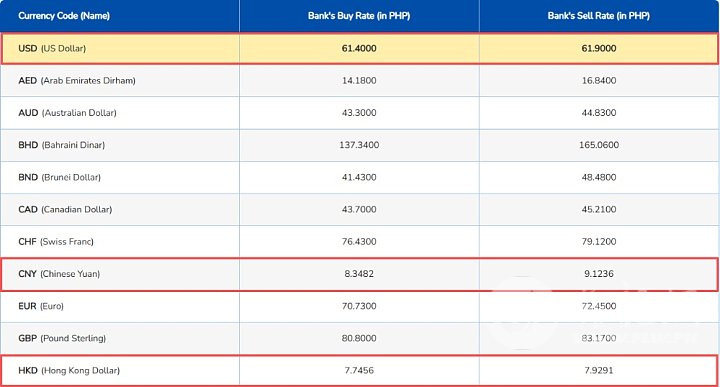Select the EUR buy rate 70.7300

[x=359, y=306]
